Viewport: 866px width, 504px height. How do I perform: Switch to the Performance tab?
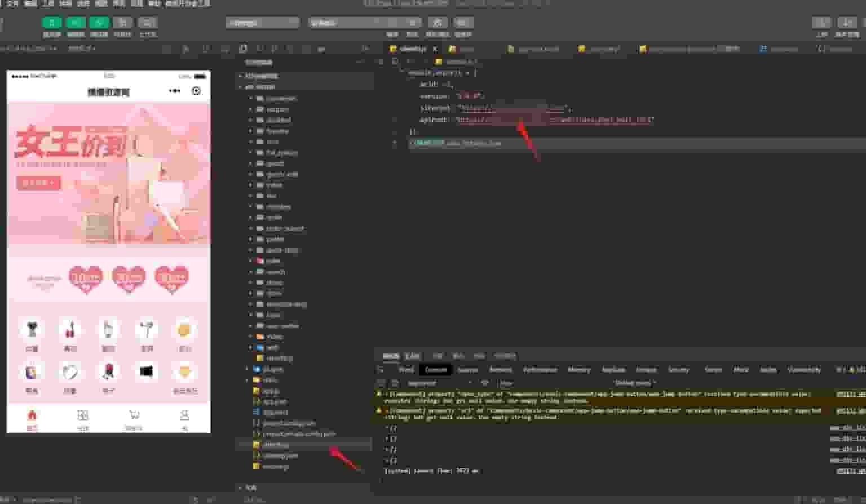[x=540, y=370]
